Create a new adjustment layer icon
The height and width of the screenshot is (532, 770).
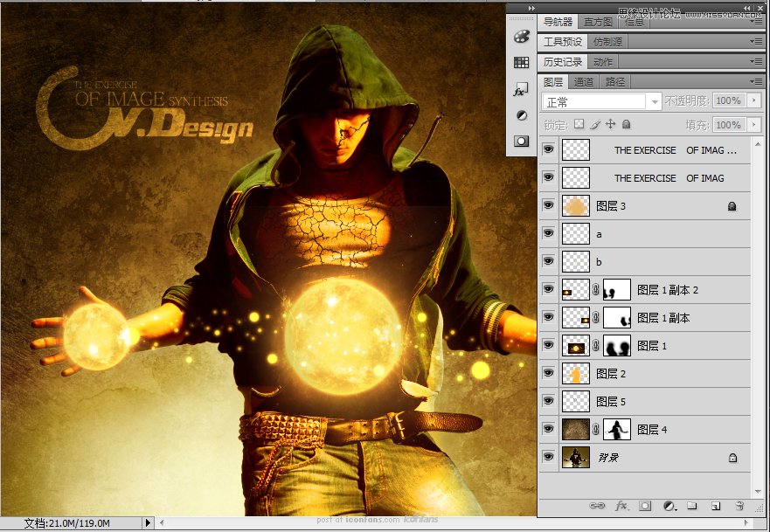[669, 506]
